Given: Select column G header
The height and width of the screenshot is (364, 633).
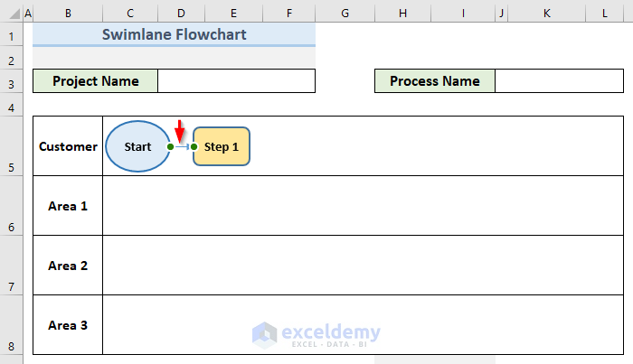Looking at the screenshot, I should pyautogui.click(x=345, y=14).
